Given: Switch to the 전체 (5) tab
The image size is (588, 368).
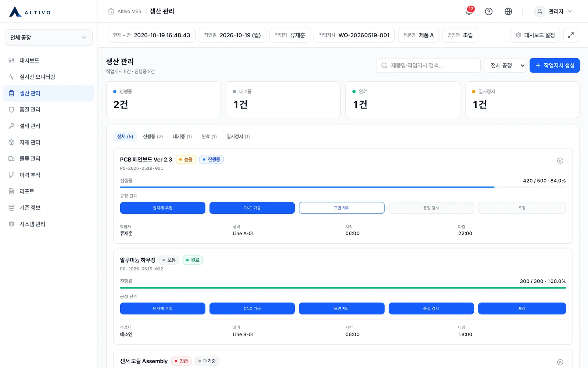Looking at the screenshot, I should (125, 137).
